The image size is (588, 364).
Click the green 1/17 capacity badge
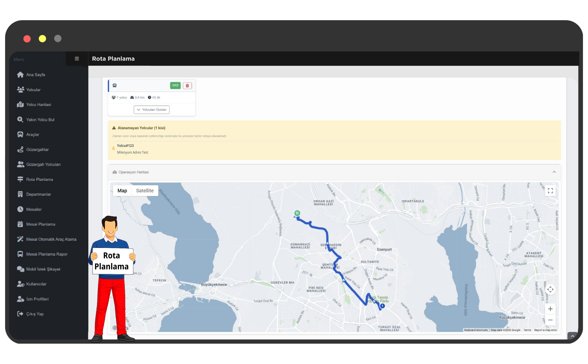click(175, 86)
